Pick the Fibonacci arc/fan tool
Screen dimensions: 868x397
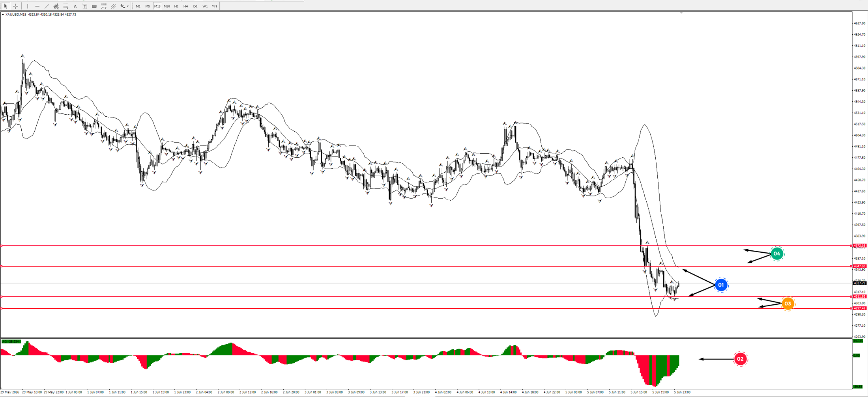[x=103, y=6]
